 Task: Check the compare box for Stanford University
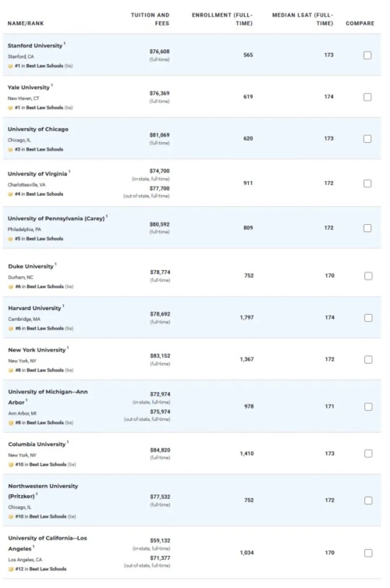[x=367, y=55]
